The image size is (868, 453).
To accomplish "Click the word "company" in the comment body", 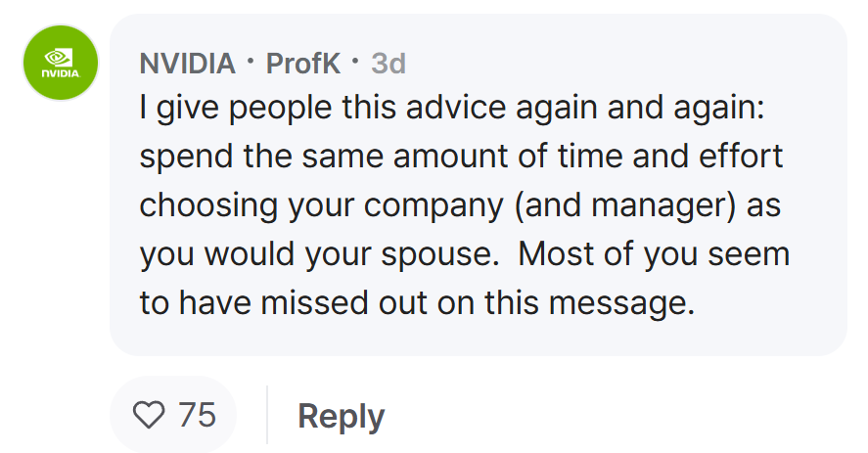I will (x=434, y=206).
